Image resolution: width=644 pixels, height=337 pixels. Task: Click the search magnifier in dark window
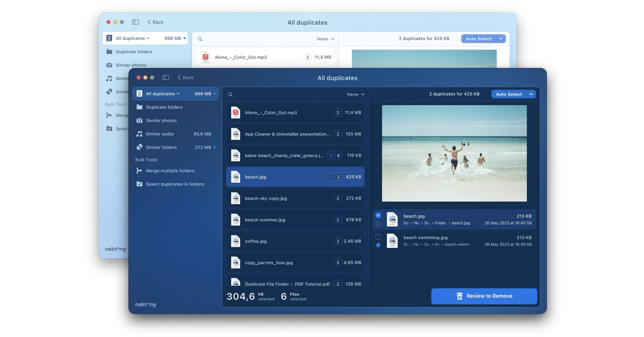(230, 94)
